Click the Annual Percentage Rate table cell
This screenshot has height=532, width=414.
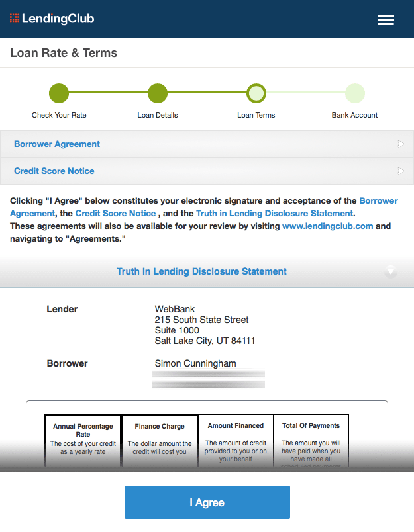coord(83,441)
